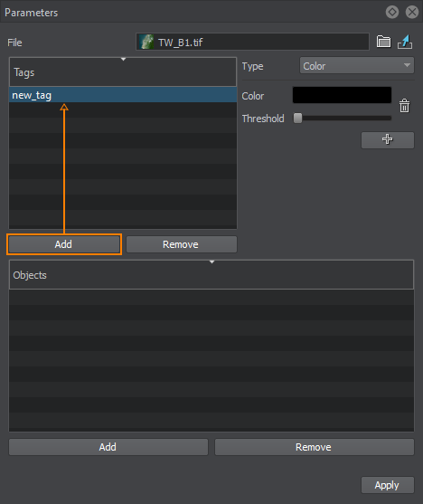Collapse the Objects list header arrow

click(212, 262)
